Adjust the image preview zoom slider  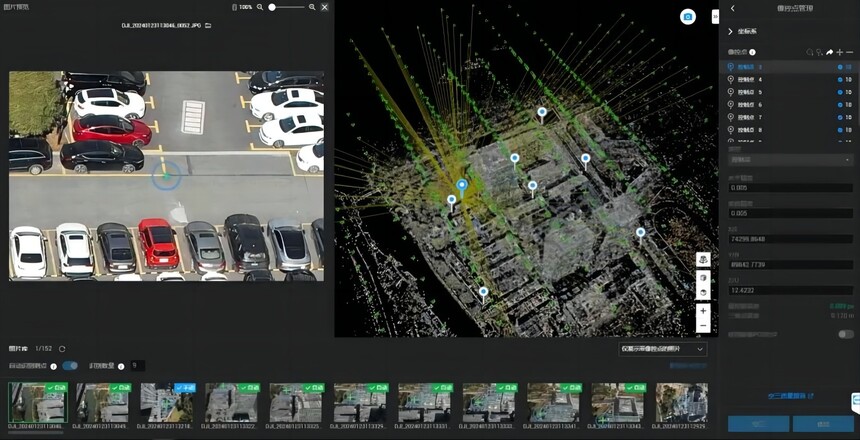[287, 7]
